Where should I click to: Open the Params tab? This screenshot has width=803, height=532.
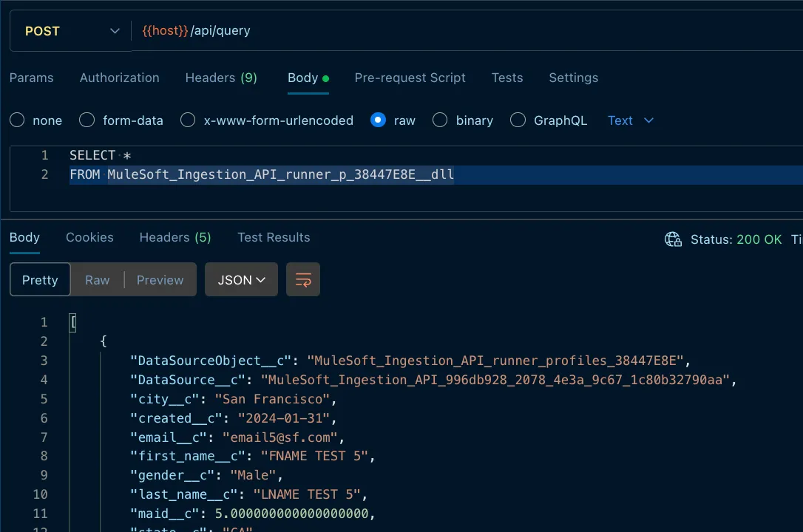tap(31, 78)
